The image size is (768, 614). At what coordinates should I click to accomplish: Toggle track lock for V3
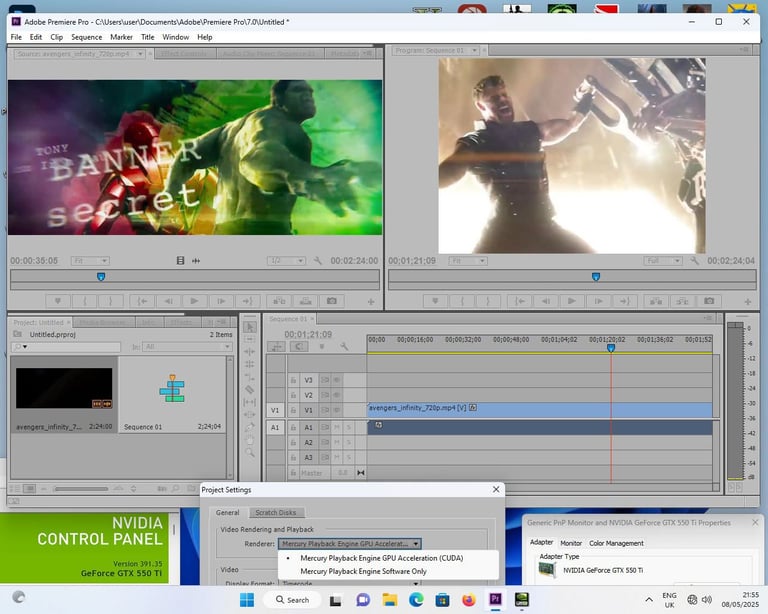point(293,380)
